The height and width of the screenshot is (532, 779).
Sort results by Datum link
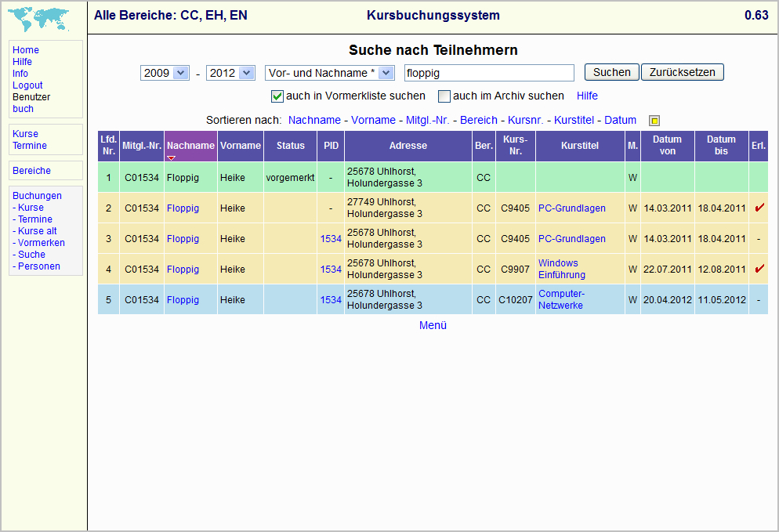[x=620, y=120]
